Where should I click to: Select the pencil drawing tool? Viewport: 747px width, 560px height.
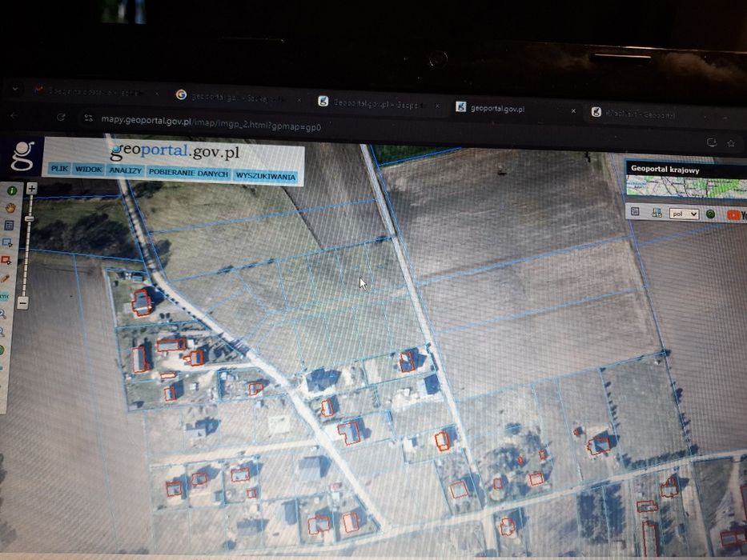click(5, 278)
